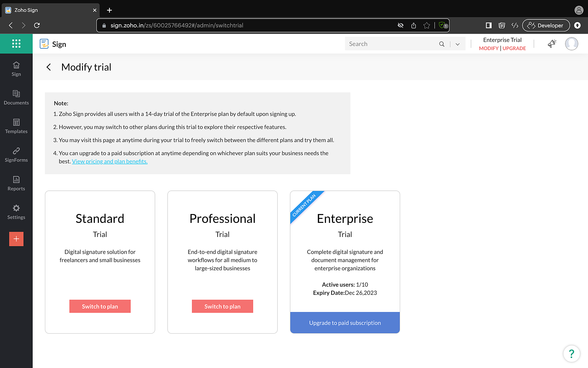Click browser forward arrow

tap(24, 25)
